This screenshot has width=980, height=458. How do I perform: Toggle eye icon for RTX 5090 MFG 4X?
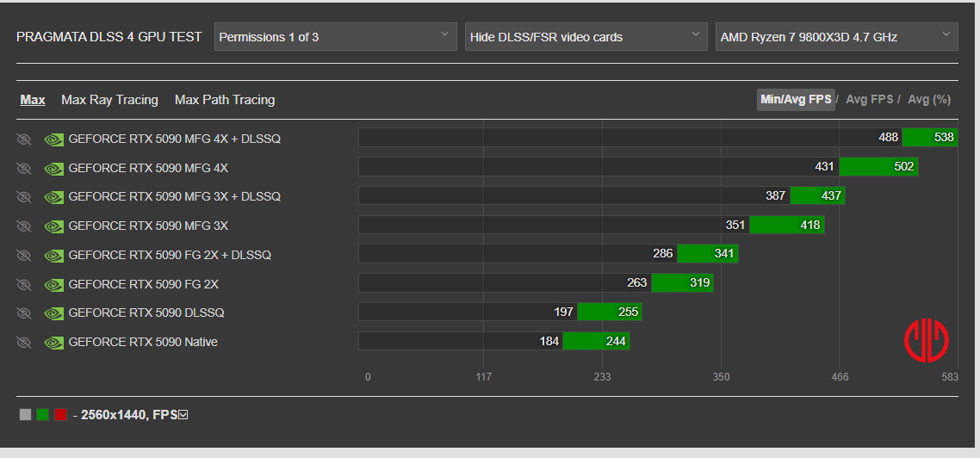click(24, 168)
